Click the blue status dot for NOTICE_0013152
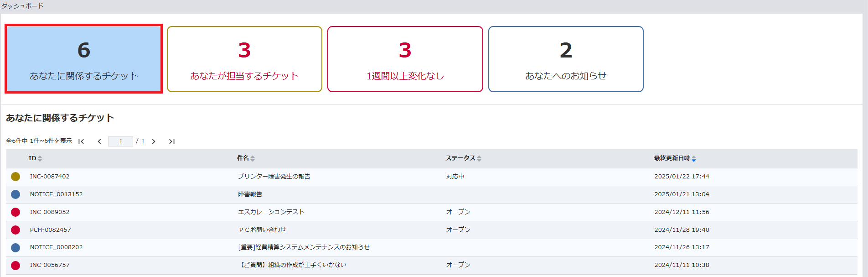The width and height of the screenshot is (868, 277). click(x=15, y=194)
